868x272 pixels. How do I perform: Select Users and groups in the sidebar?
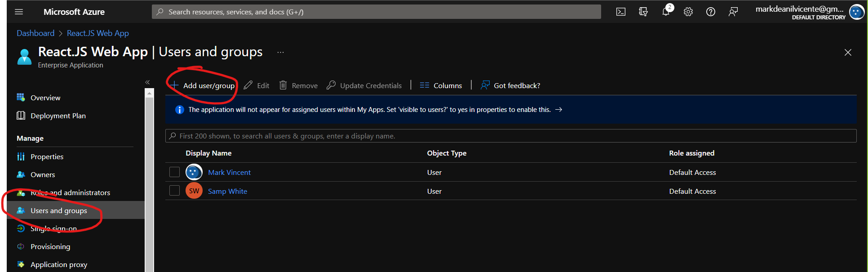[x=59, y=210]
